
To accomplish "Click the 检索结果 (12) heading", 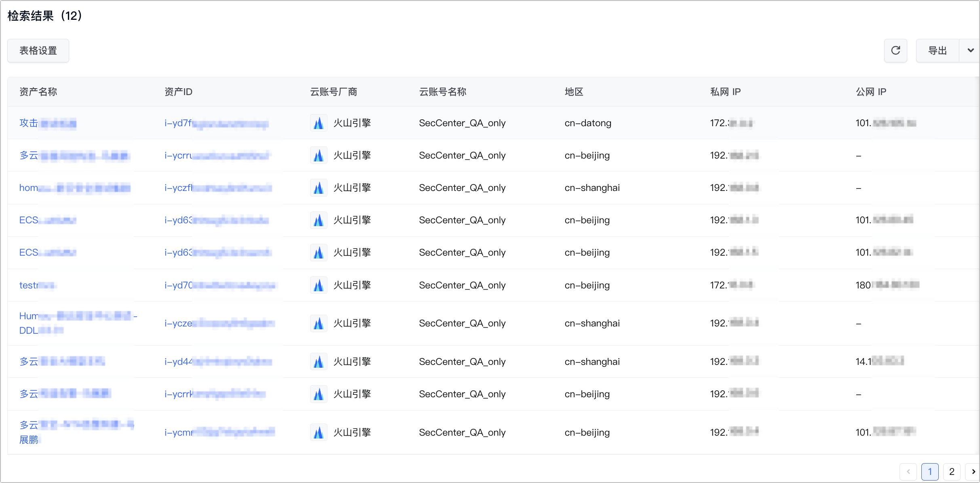I will pos(45,16).
